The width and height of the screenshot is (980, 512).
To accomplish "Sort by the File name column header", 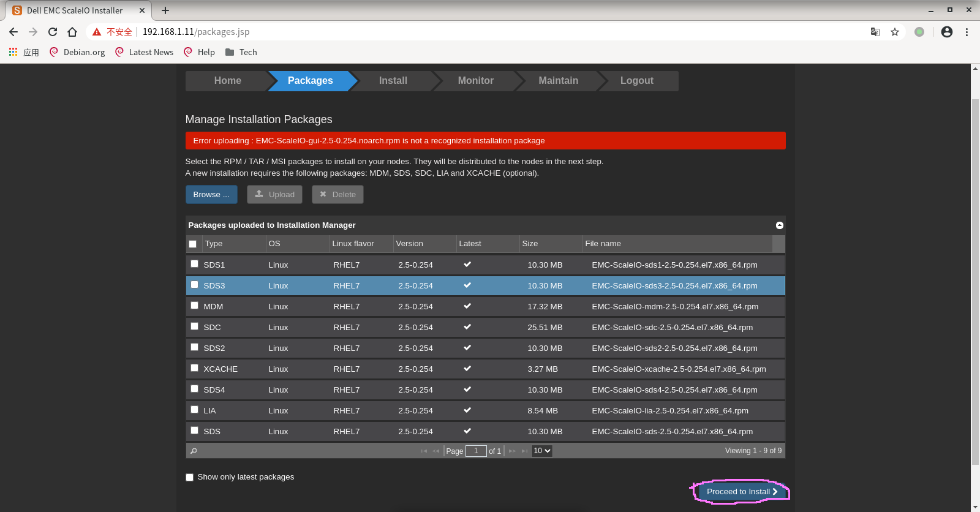I will (677, 244).
